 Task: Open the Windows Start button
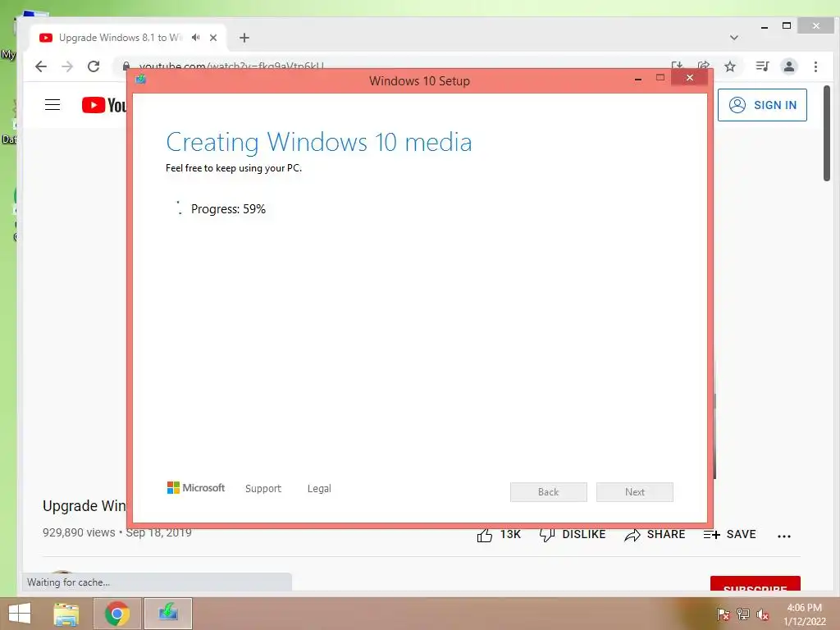point(20,614)
